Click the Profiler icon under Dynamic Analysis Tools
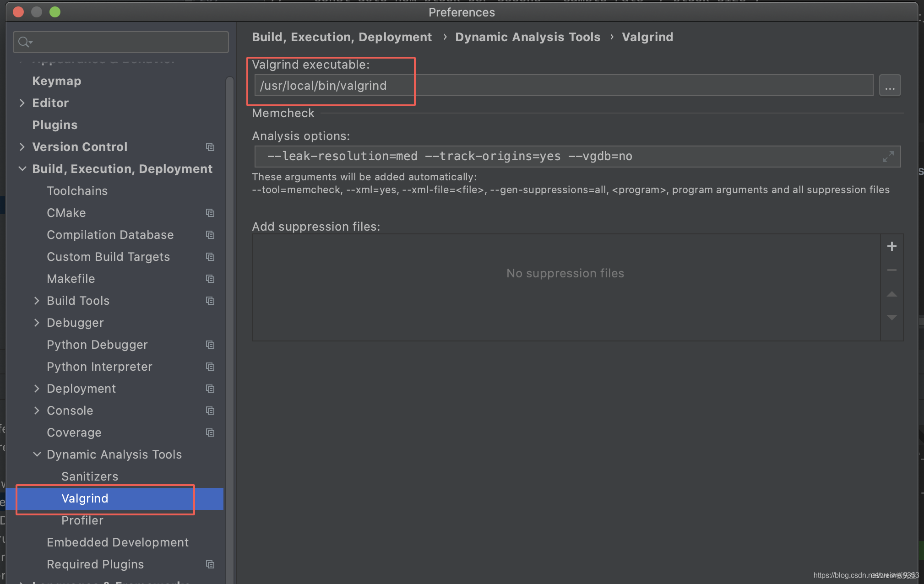 [x=82, y=520]
